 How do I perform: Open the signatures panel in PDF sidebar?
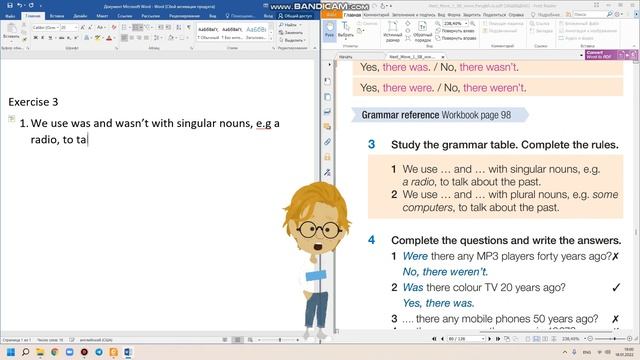tap(327, 172)
